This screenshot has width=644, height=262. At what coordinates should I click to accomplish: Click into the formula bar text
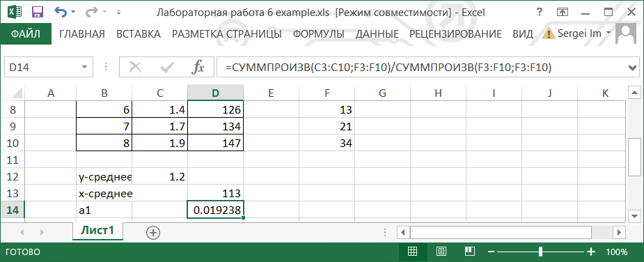(x=422, y=67)
